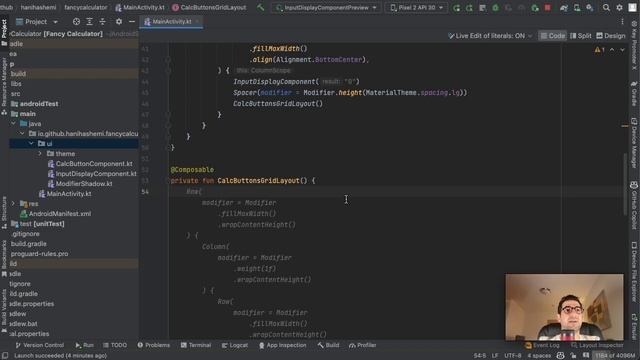Click the LF line separator in status bar
640x360 pixels.
coord(495,356)
